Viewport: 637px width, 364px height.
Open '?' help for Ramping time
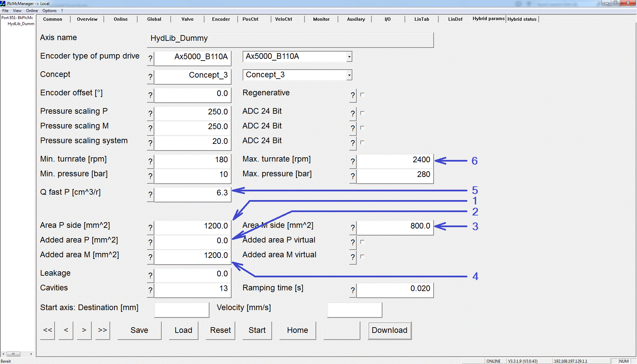(x=353, y=290)
